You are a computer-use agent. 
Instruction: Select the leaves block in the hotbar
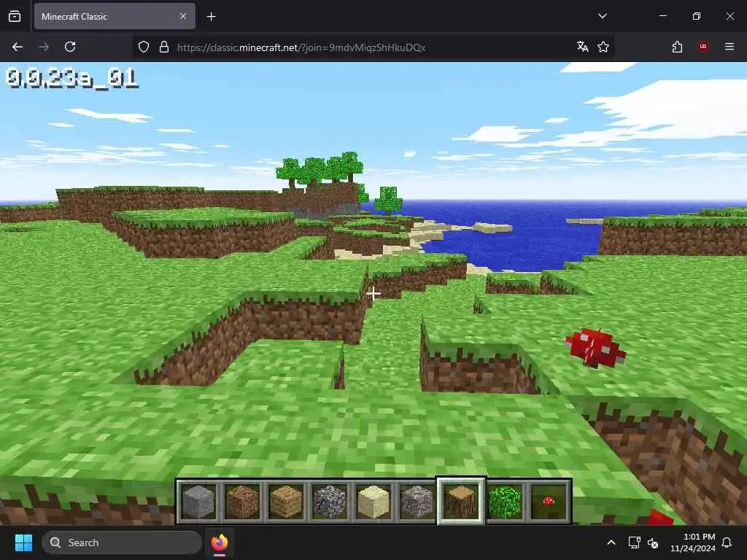[x=505, y=502]
